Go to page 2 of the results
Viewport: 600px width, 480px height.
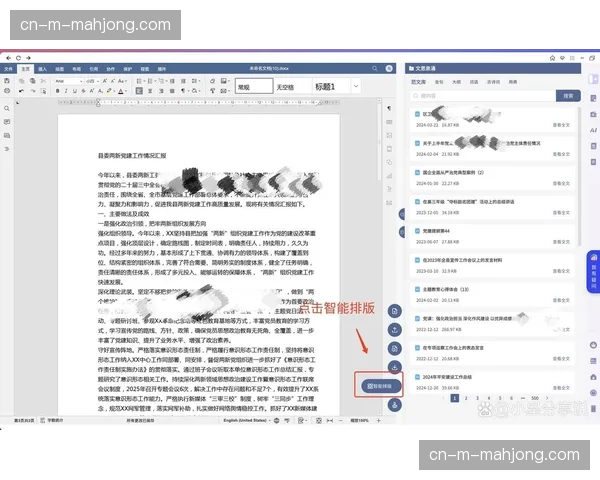[x=466, y=398]
